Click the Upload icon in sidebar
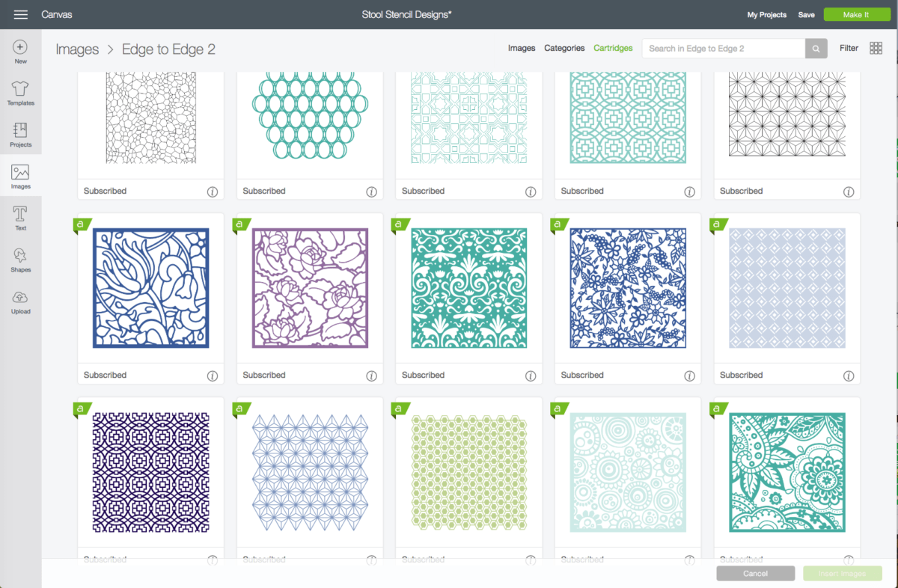The width and height of the screenshot is (898, 588). pyautogui.click(x=20, y=301)
